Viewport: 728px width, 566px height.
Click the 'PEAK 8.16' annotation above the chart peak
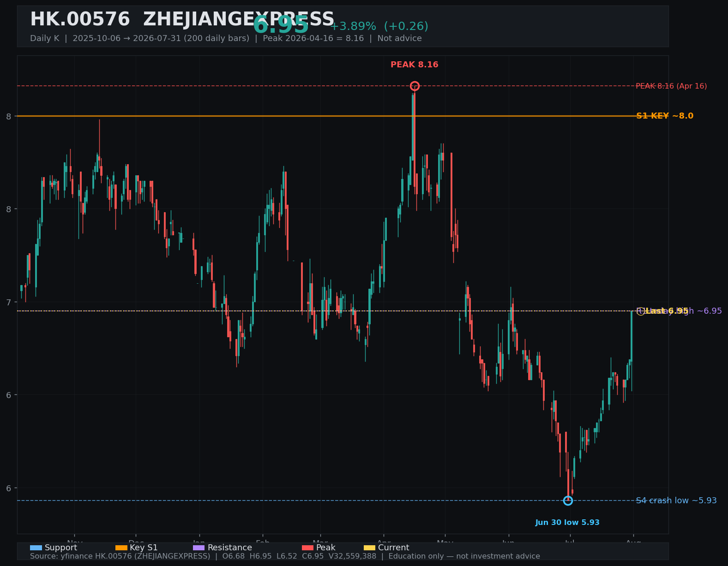click(x=415, y=65)
